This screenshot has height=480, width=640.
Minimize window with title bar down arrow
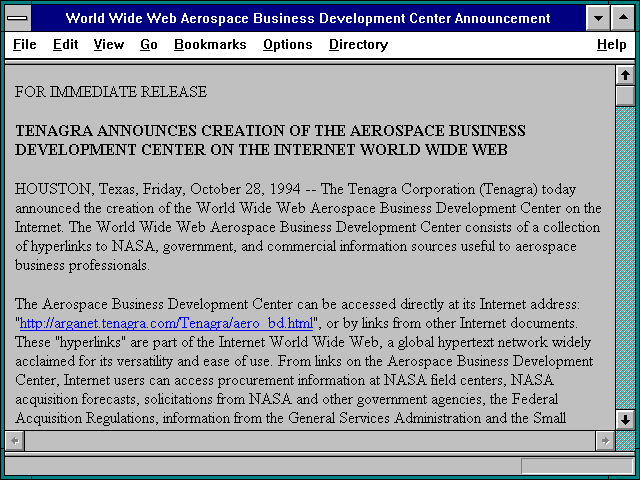coord(598,18)
